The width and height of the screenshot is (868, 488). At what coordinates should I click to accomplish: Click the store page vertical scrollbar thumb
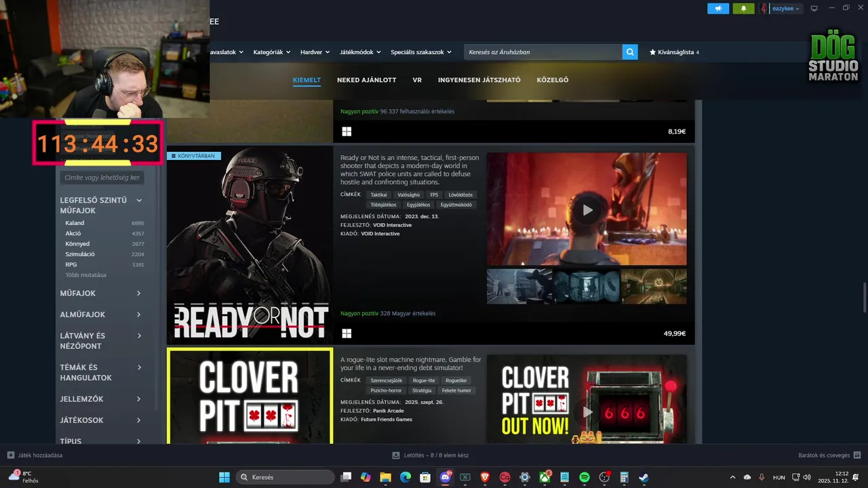pyautogui.click(x=864, y=297)
